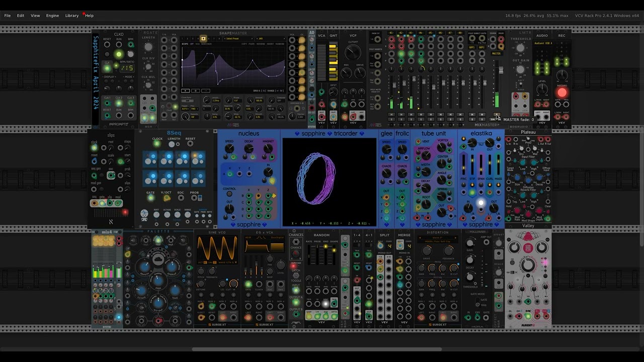Open the Clock Sync OFF selector in ShapeMaster
This screenshot has height=362, width=644.
pos(187,101)
